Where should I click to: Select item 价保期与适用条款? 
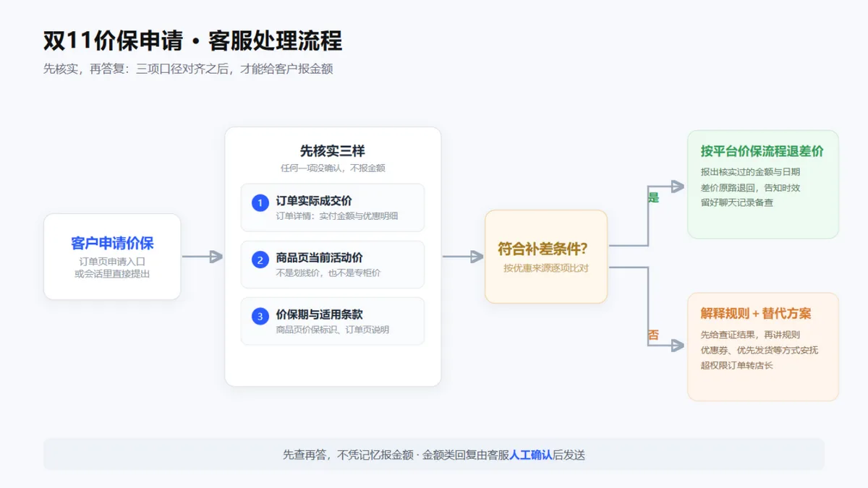click(x=319, y=314)
